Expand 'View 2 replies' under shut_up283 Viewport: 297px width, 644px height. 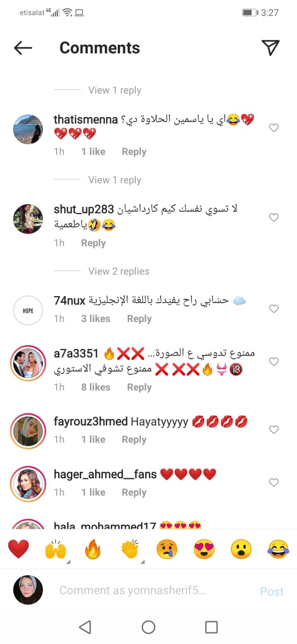[119, 271]
